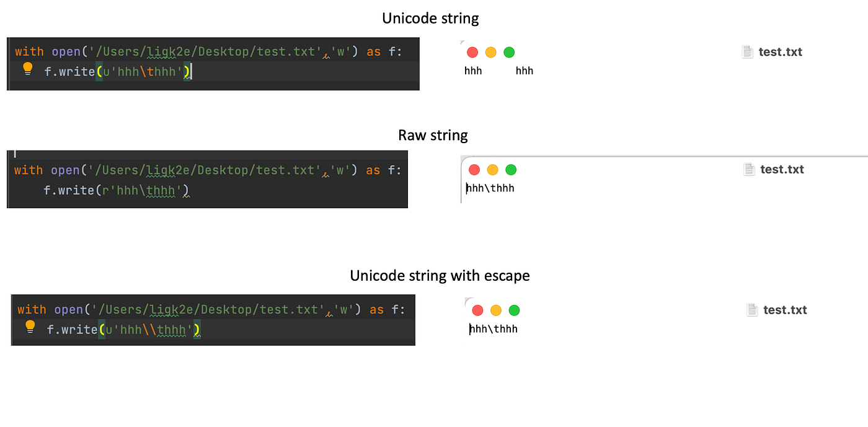This screenshot has width=868, height=427.
Task: Click the test.txt document icon under Unicode string
Action: coord(748,51)
